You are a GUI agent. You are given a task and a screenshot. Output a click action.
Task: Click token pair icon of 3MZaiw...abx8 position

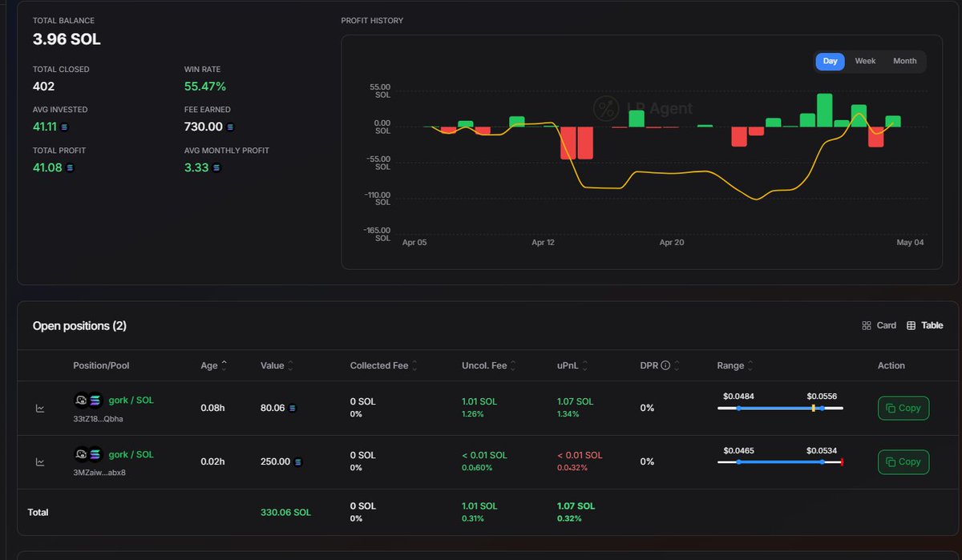pos(88,454)
